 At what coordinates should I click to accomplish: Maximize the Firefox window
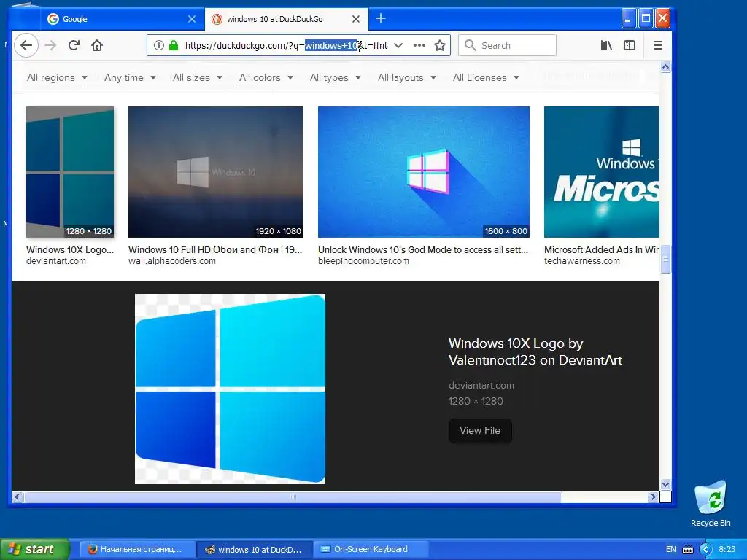pyautogui.click(x=646, y=18)
